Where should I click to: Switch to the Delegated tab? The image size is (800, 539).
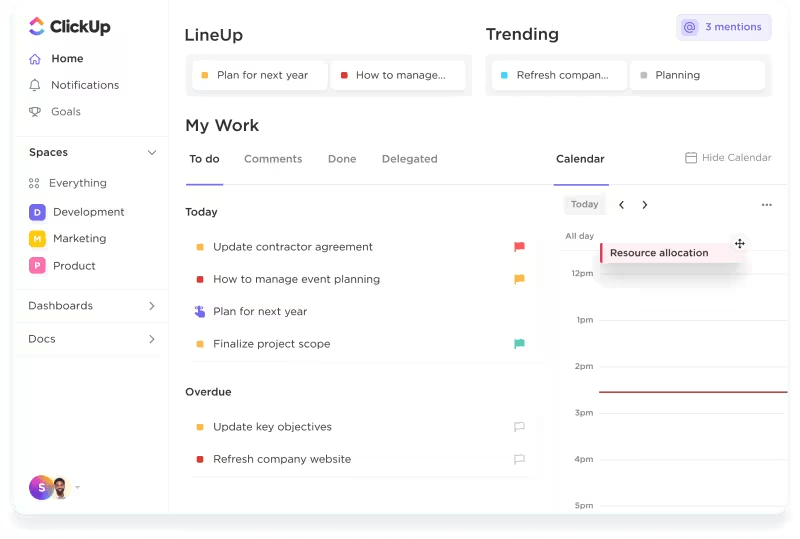(410, 159)
